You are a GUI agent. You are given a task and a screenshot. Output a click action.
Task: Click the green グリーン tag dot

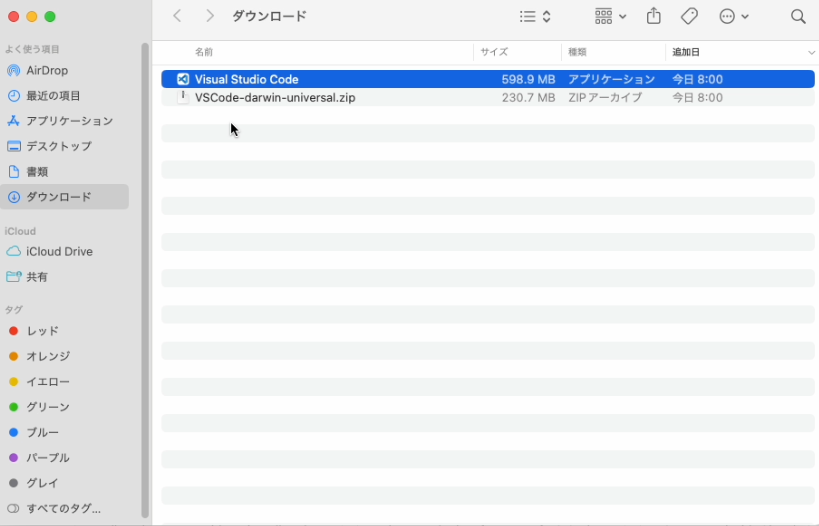click(14, 407)
